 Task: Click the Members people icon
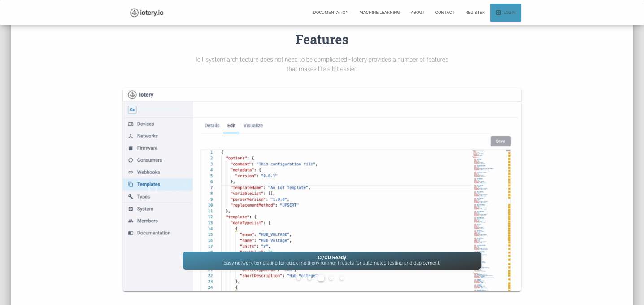pyautogui.click(x=131, y=221)
